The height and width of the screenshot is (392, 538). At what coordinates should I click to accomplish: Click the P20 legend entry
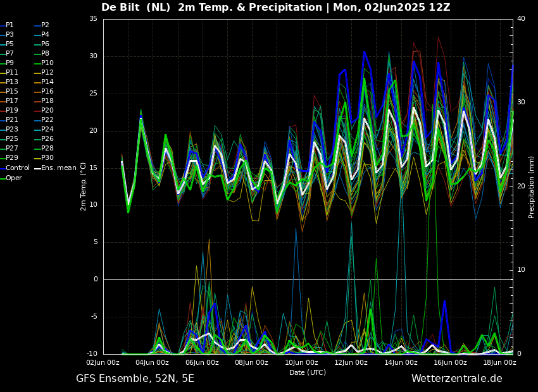[47, 111]
